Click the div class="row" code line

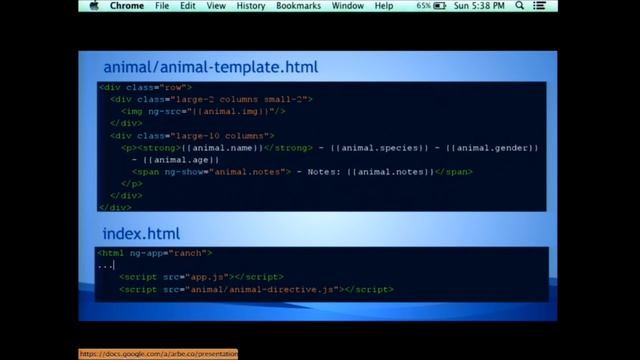[x=145, y=87]
